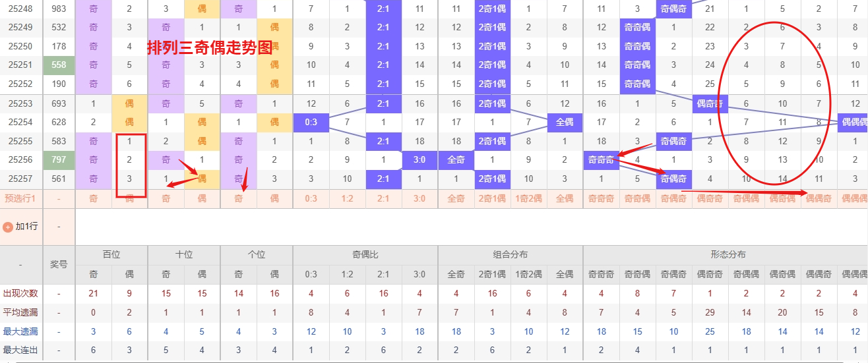The width and height of the screenshot is (868, 363).
Task: Click the 奇偶比 column group header
Action: point(365,255)
